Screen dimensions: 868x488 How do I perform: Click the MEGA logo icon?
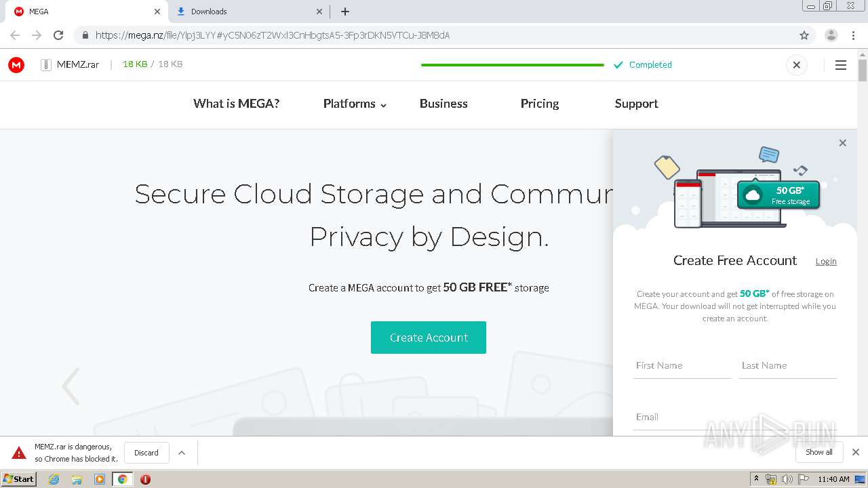coord(16,64)
